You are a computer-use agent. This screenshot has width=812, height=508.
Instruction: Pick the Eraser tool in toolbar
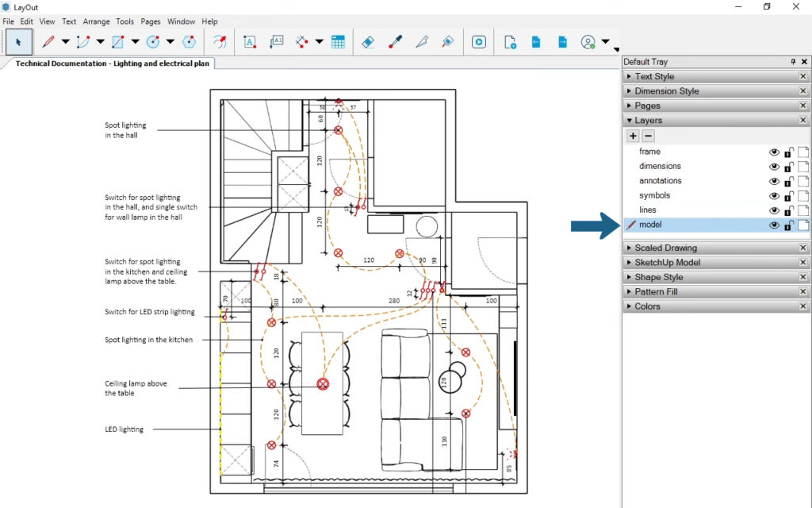click(x=366, y=42)
